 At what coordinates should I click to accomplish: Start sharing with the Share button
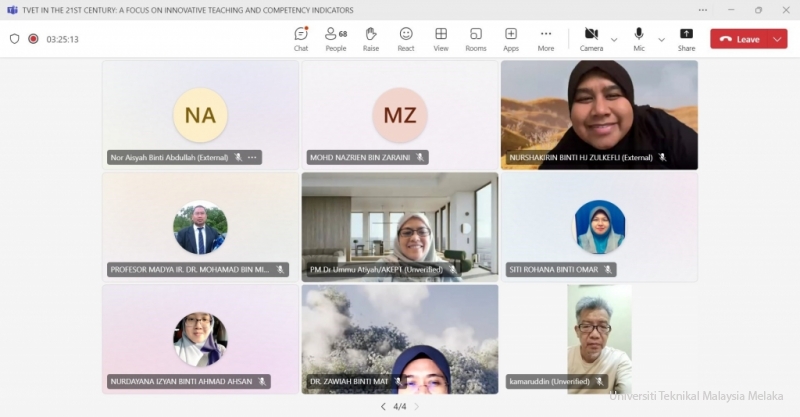click(x=686, y=38)
